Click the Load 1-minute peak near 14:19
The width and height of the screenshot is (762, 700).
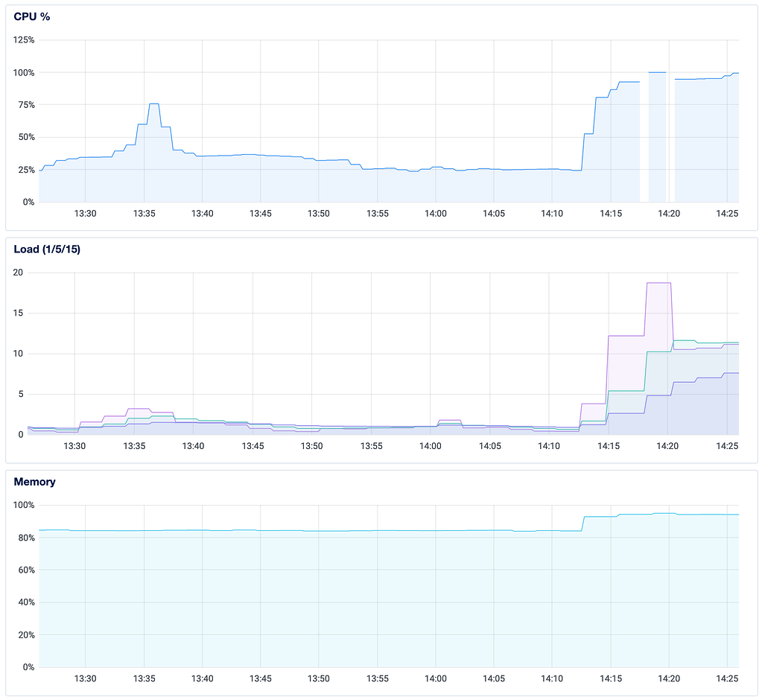pos(658,283)
